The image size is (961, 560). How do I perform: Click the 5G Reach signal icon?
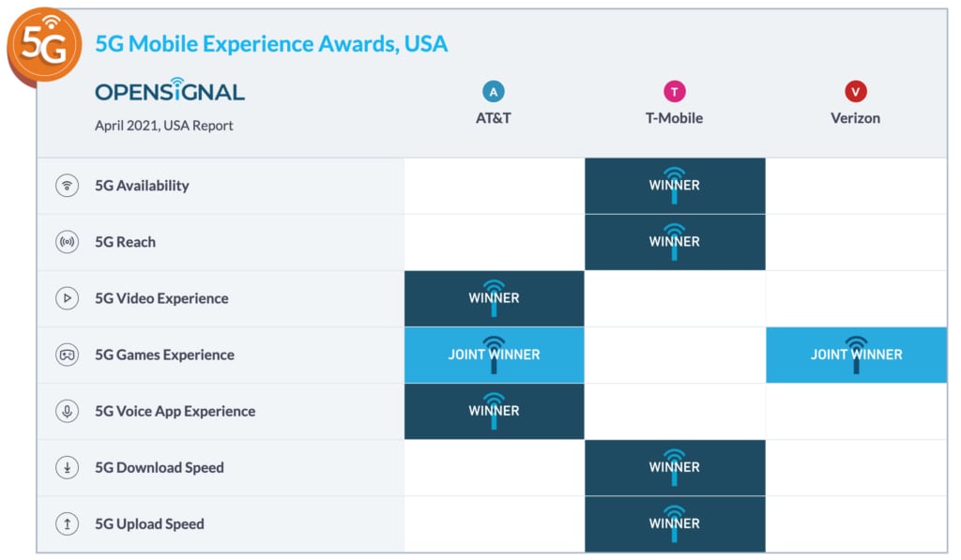pyautogui.click(x=67, y=242)
